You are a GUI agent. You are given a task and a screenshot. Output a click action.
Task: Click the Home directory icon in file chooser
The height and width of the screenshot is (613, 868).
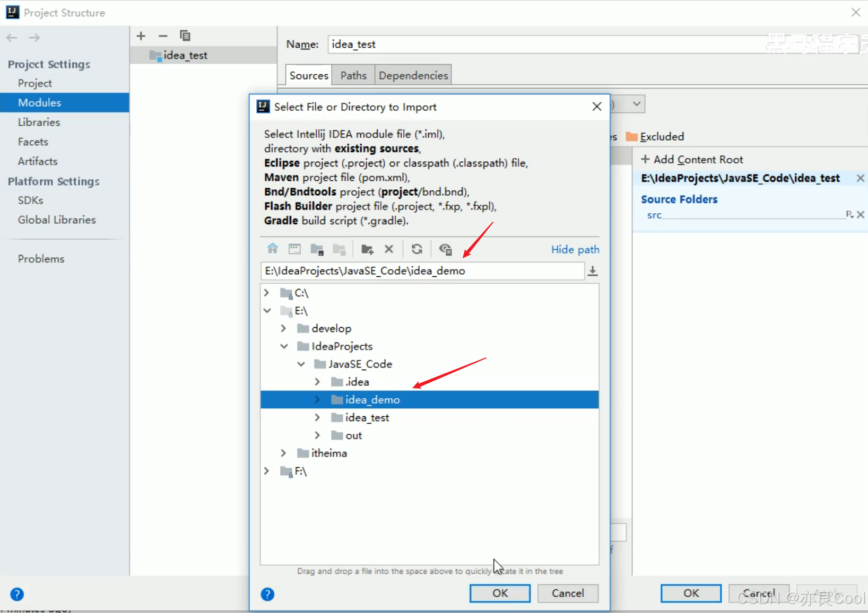(272, 249)
